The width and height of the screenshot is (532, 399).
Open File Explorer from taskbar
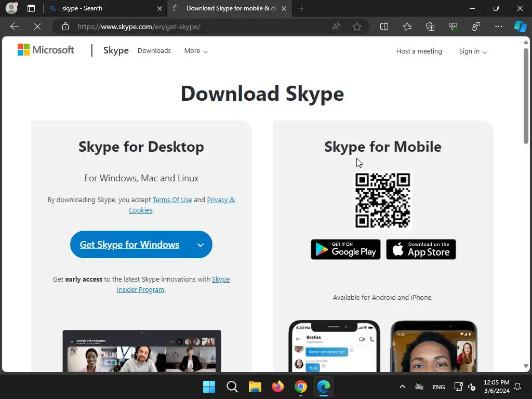(x=255, y=387)
